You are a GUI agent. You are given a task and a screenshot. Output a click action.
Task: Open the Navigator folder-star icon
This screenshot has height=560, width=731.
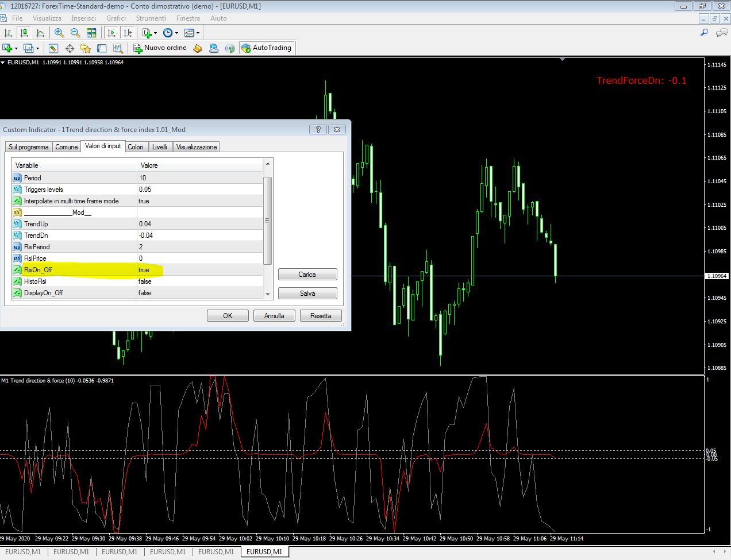pos(86,48)
